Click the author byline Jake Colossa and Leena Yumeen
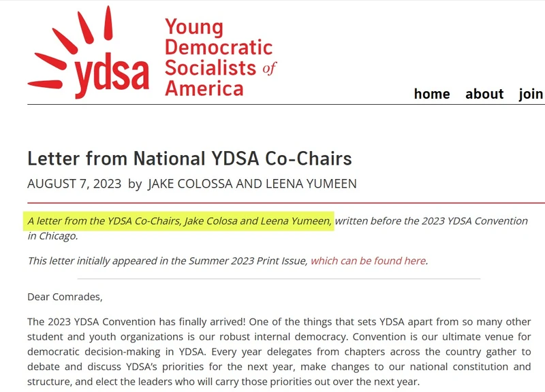The image size is (545, 392). [x=252, y=184]
